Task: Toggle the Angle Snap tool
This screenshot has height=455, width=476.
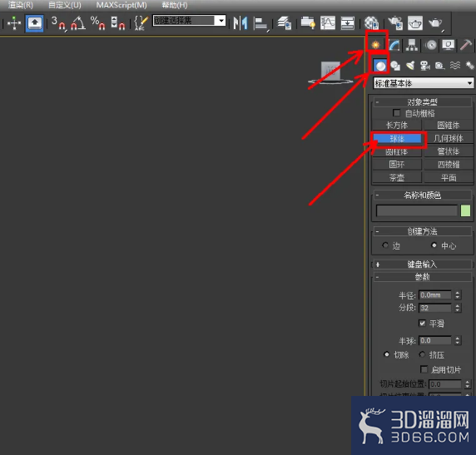Action: [x=78, y=23]
